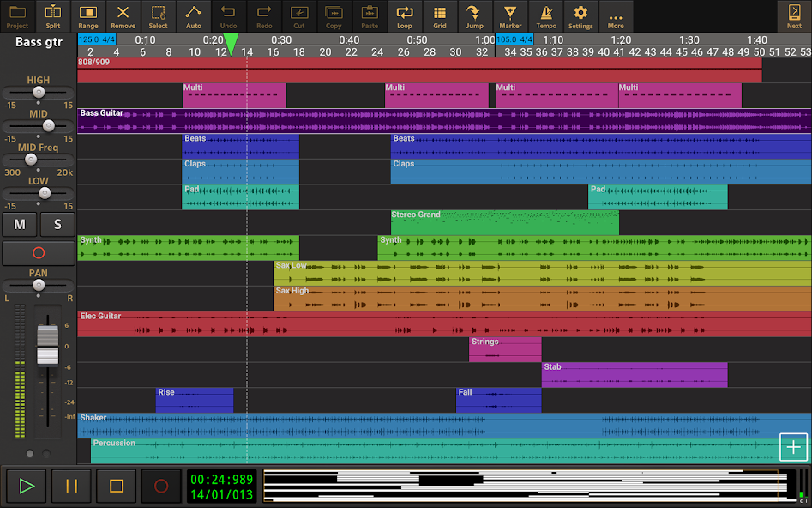This screenshot has width=812, height=508.
Task: Arm the track for recording
Action: pos(38,252)
